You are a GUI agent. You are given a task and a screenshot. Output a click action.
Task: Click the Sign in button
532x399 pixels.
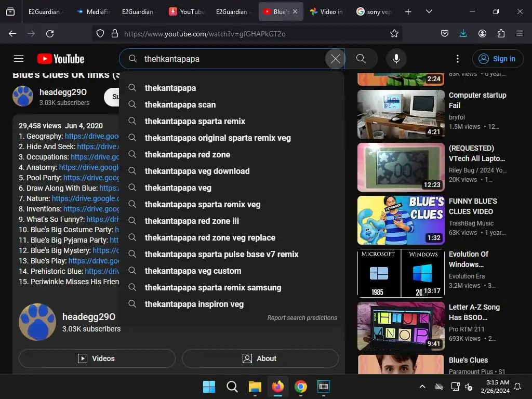497,59
